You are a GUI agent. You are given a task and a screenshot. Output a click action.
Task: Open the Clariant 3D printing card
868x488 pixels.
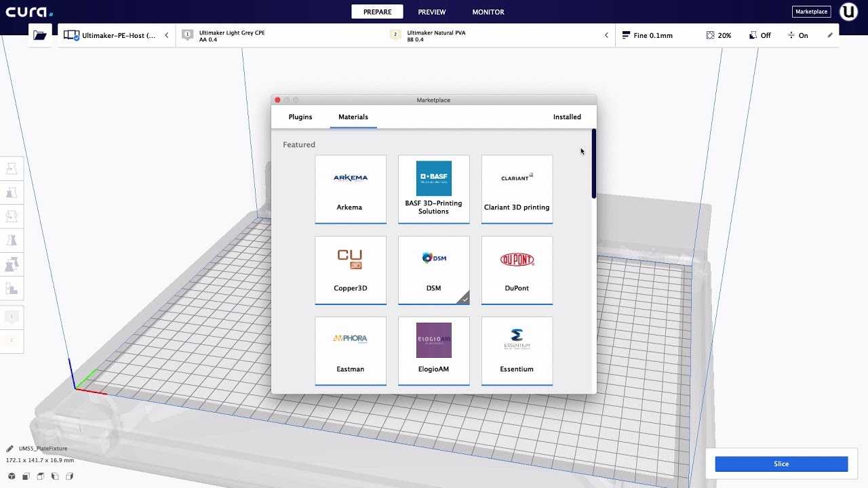[517, 189]
